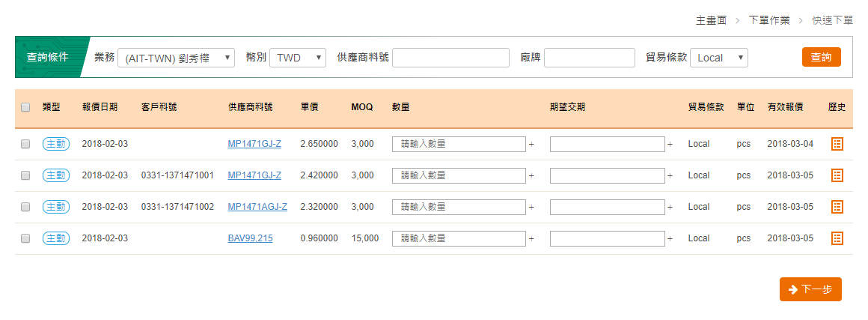Go to 主畫面 in the breadcrumb
This screenshot has height=320, width=868.
click(x=711, y=20)
